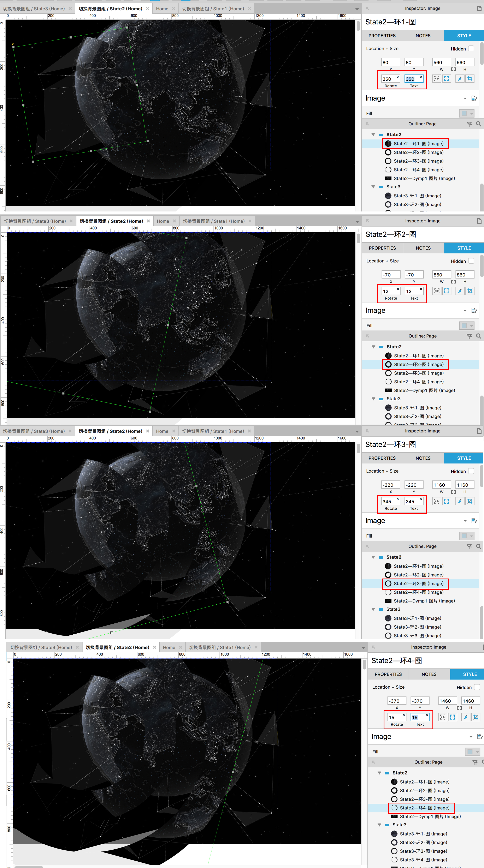This screenshot has width=484, height=868.
Task: Open NOTES tab in State2—环4-图 inspector
Action: click(429, 674)
